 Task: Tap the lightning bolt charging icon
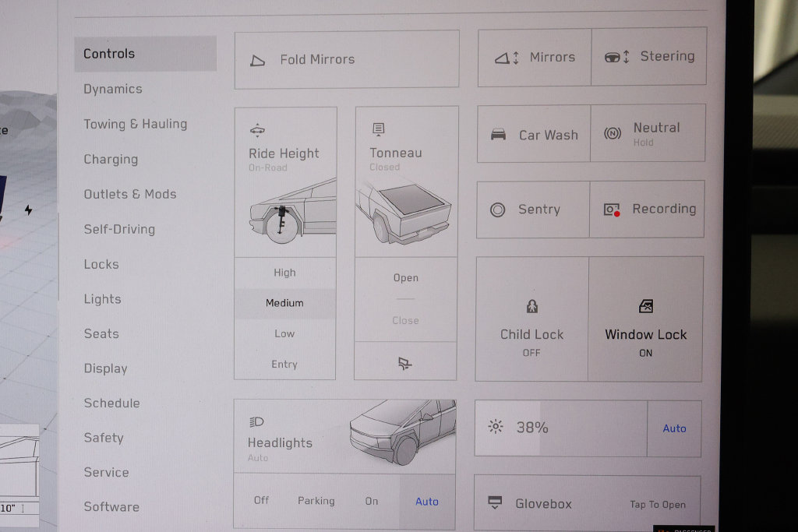tap(29, 210)
